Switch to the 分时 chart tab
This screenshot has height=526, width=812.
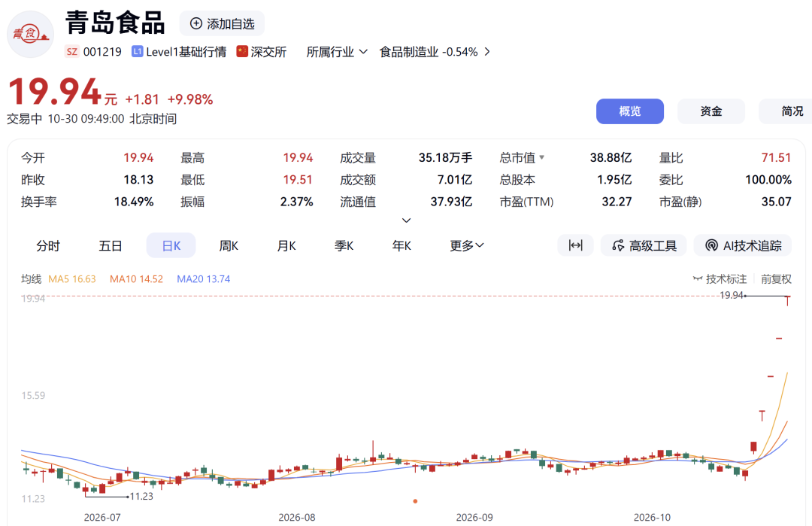48,245
